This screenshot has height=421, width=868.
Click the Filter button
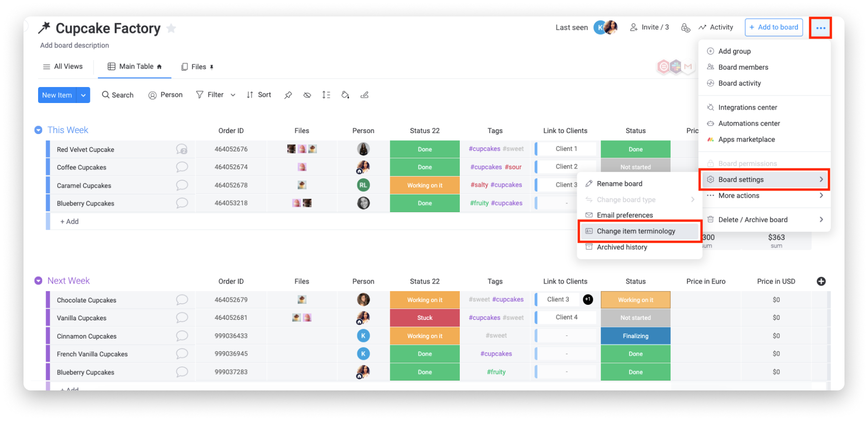(x=210, y=95)
